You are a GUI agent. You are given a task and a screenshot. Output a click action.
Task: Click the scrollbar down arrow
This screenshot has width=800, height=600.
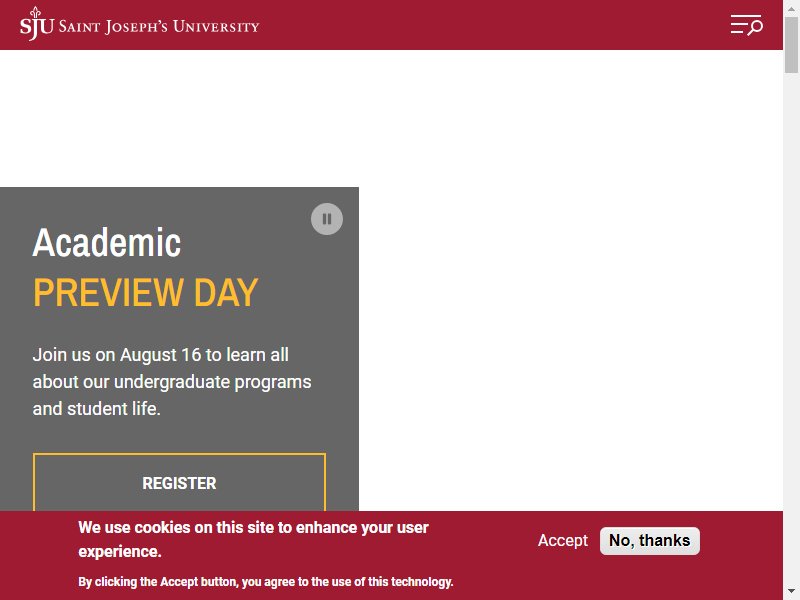coord(791,592)
